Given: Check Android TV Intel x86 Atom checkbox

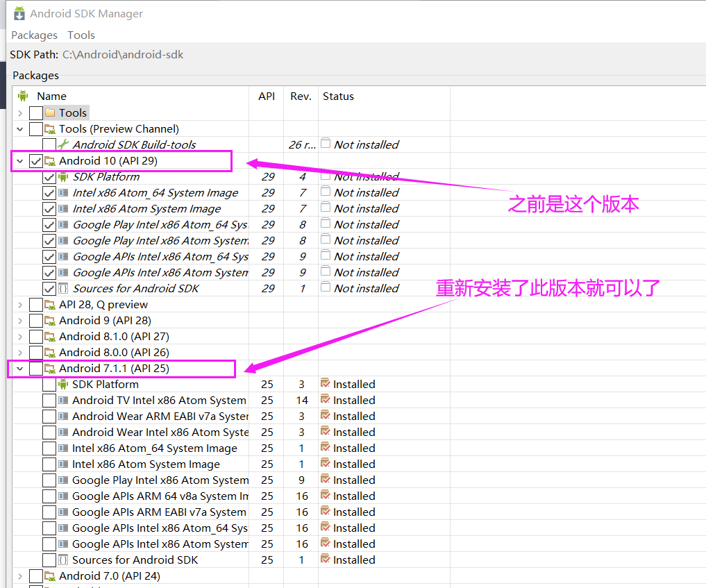Looking at the screenshot, I should coord(49,401).
